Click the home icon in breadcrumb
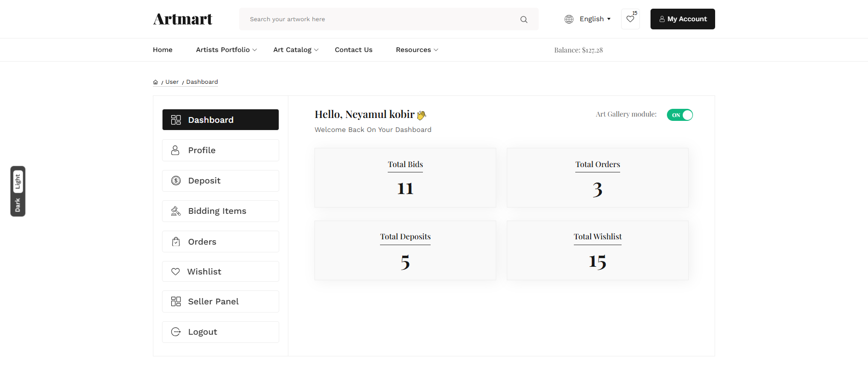 [x=155, y=82]
